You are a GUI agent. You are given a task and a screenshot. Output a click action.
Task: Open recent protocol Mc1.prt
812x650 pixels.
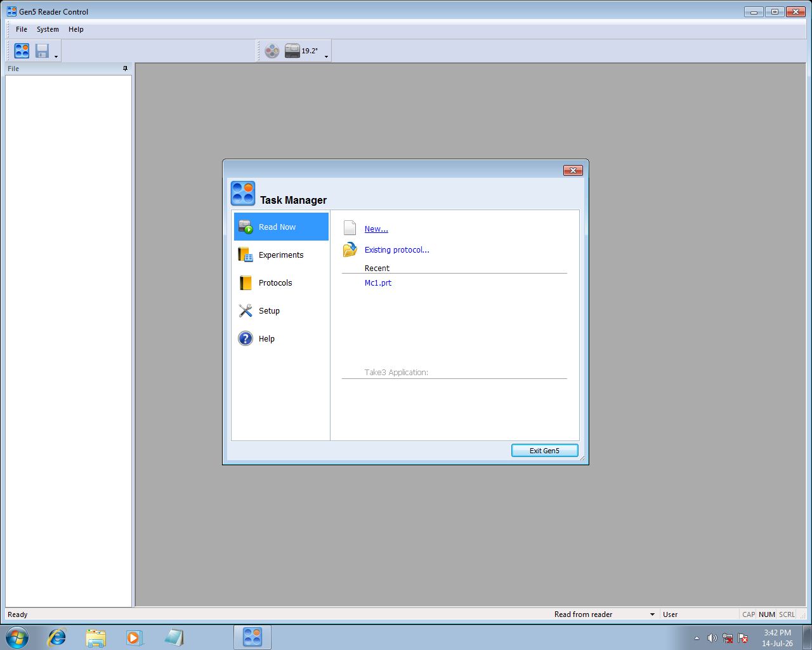coord(378,283)
